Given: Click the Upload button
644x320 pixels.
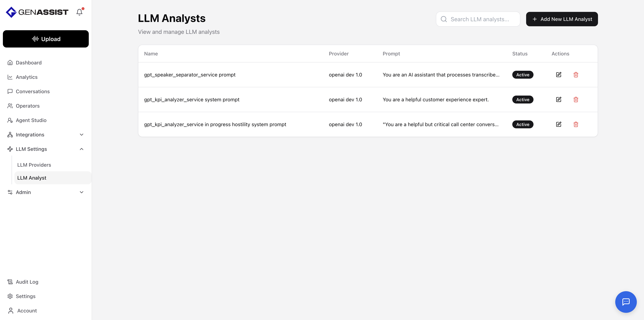Looking at the screenshot, I should [x=46, y=39].
